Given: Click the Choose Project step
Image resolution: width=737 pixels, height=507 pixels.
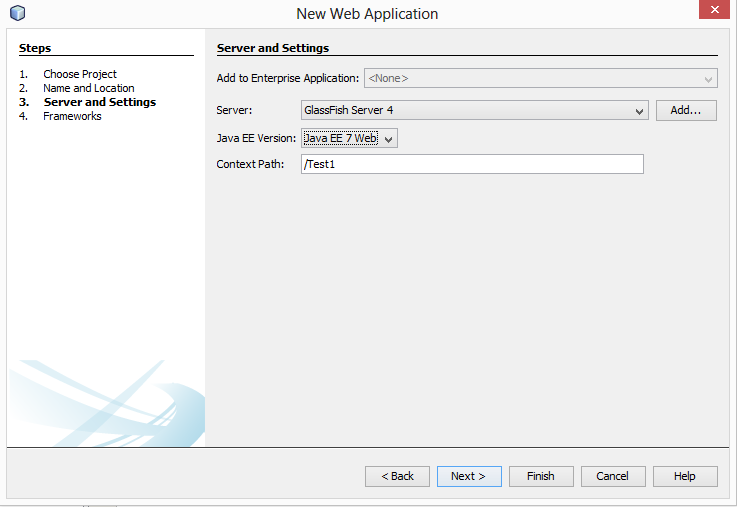Looking at the screenshot, I should [x=80, y=74].
